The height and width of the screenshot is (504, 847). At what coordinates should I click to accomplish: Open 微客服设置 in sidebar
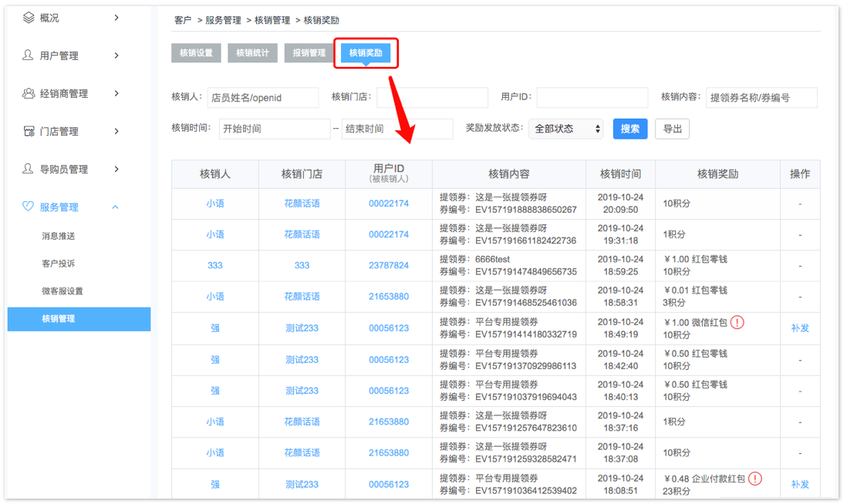click(x=62, y=291)
